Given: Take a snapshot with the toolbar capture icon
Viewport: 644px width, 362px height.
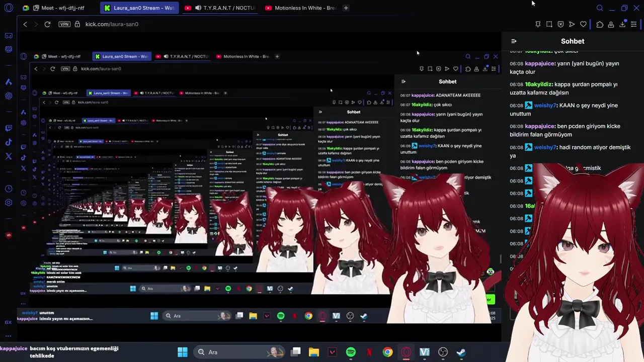Looking at the screenshot, I should 549,24.
